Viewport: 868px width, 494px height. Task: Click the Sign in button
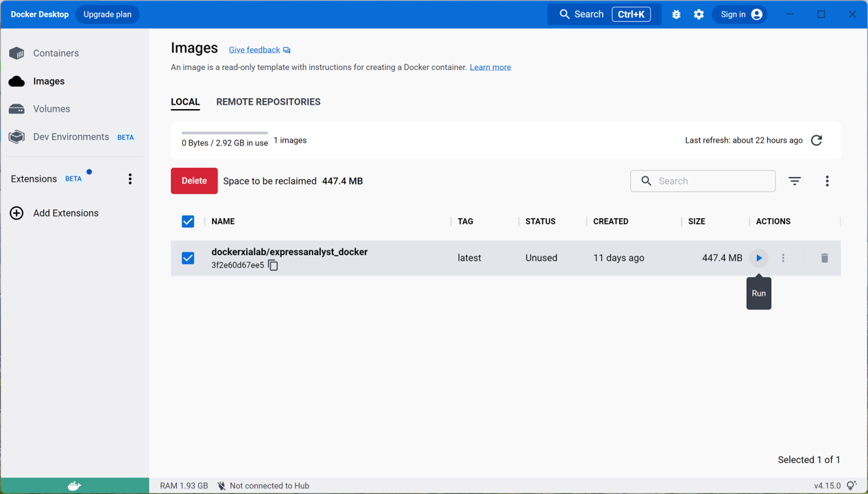pos(740,14)
